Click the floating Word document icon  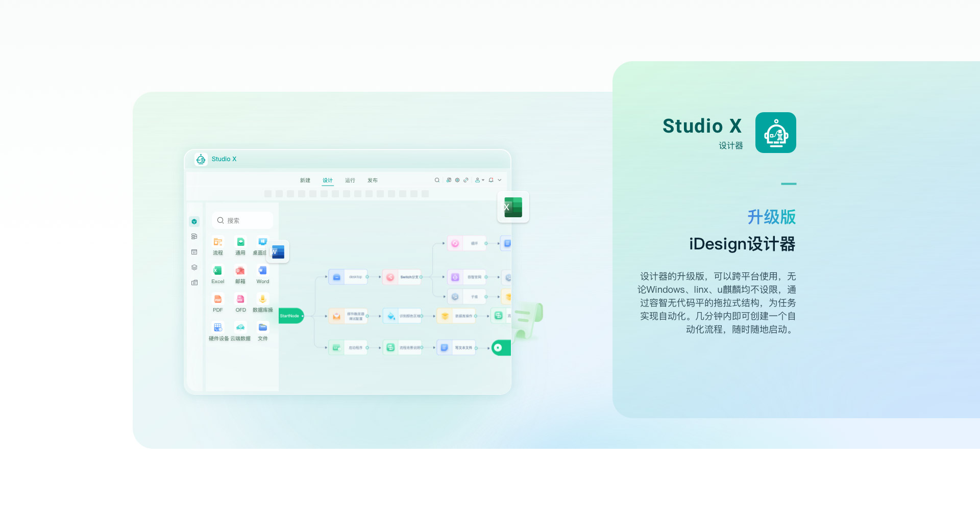tap(278, 251)
